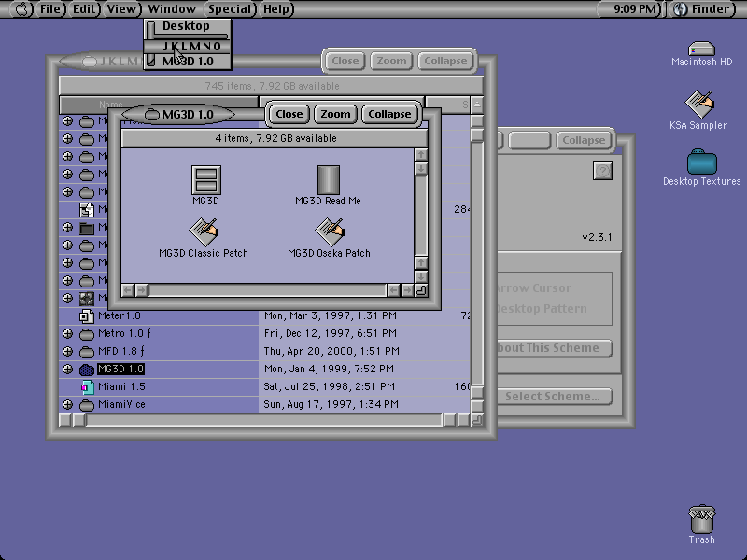
Task: Click the date Mon, Jan 4, 1999, 7:52 PM
Action: click(329, 369)
